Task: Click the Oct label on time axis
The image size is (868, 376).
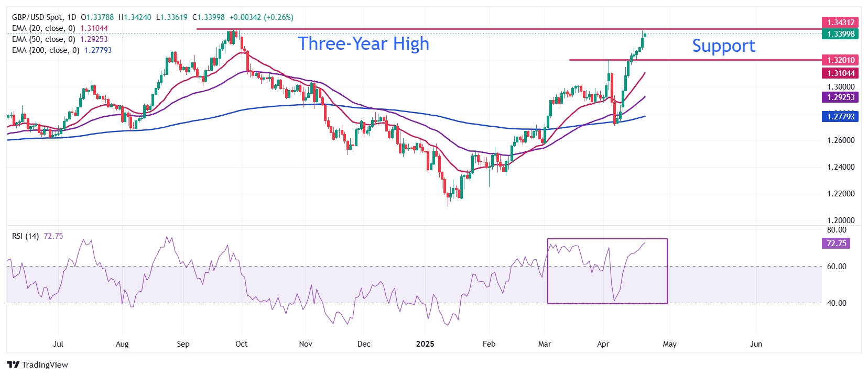Action: click(x=241, y=344)
